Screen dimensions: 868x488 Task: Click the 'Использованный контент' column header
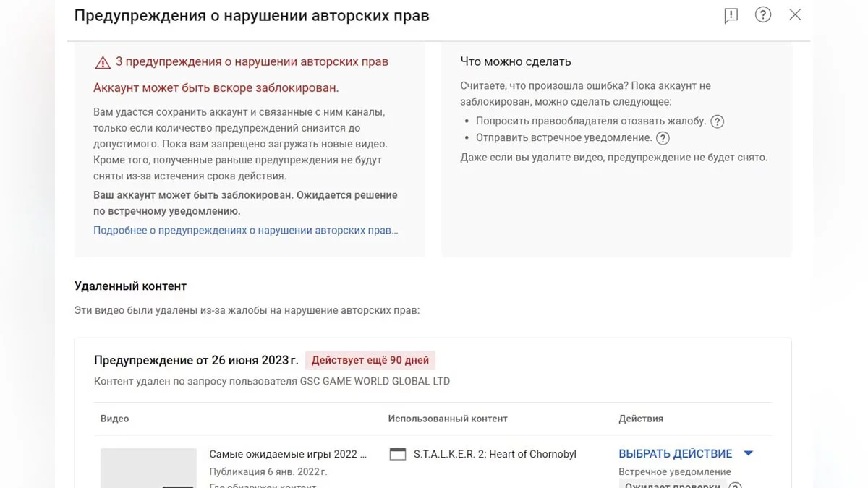[448, 419]
